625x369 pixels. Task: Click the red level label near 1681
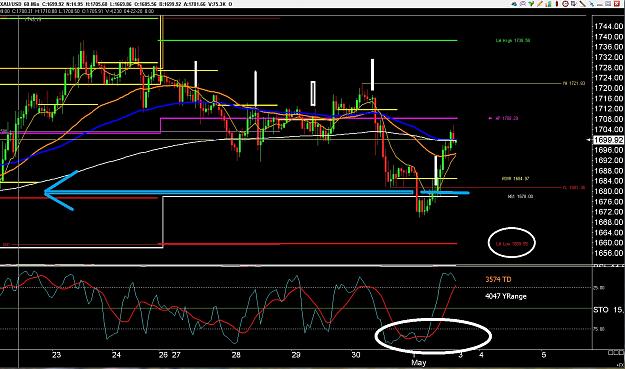click(574, 187)
